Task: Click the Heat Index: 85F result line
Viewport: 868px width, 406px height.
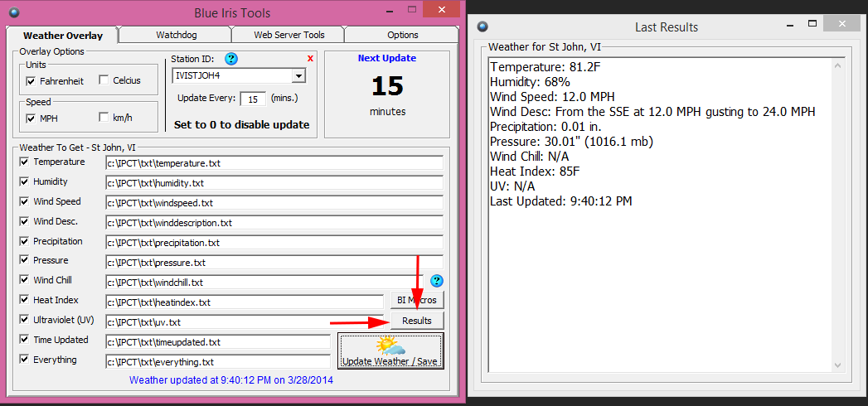Action: [x=535, y=172]
